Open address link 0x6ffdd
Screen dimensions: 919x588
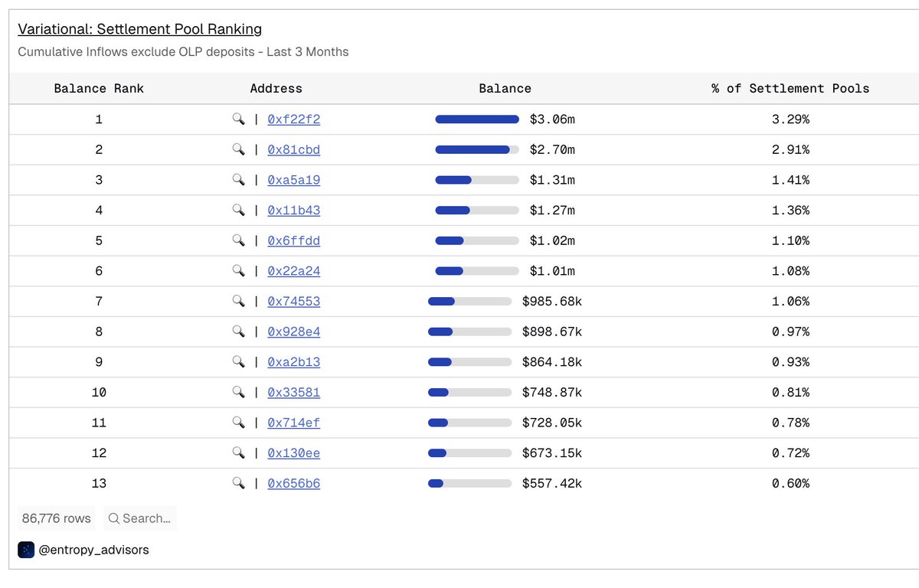(293, 240)
